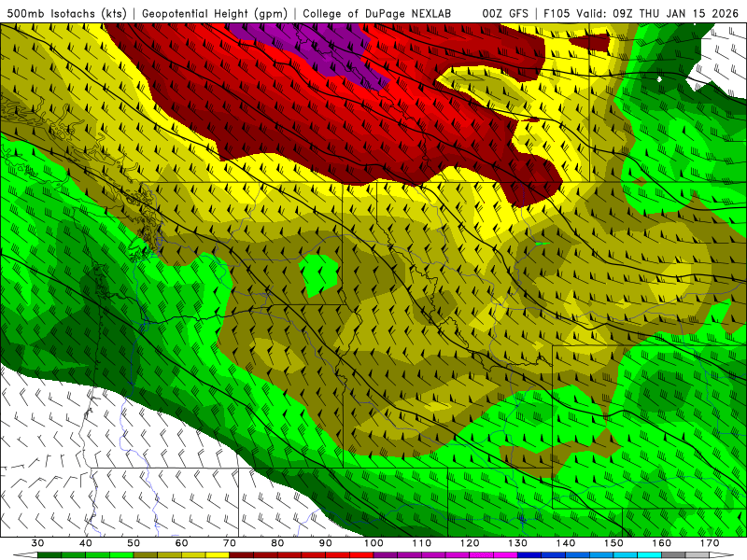The image size is (747, 560).
Task: Pick the bright red swatch just before 100
Action: [x=361, y=555]
